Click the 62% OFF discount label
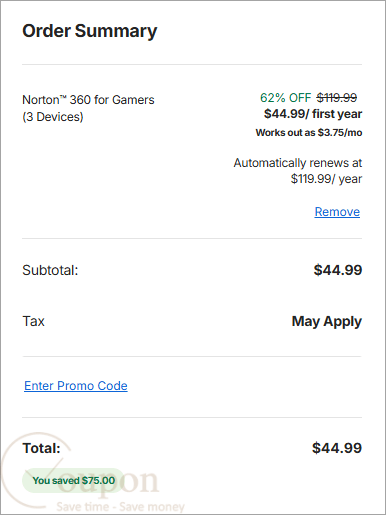This screenshot has height=515, width=386. (285, 98)
